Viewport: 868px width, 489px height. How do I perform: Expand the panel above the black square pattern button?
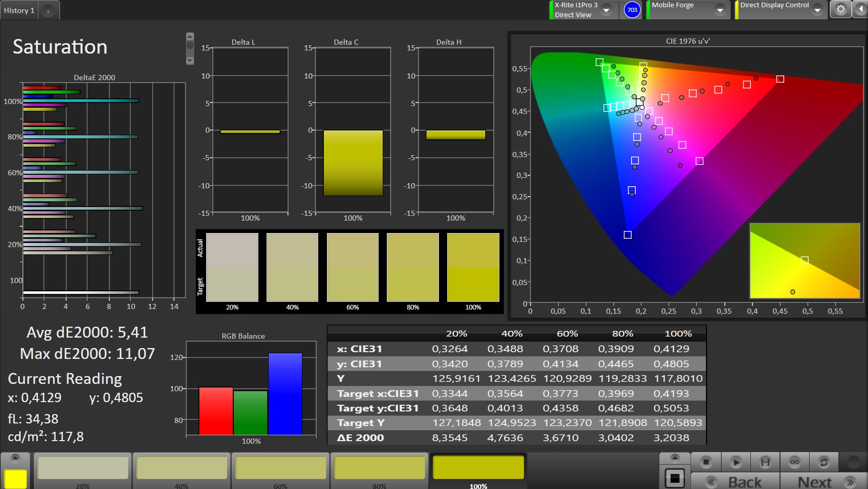(675, 458)
